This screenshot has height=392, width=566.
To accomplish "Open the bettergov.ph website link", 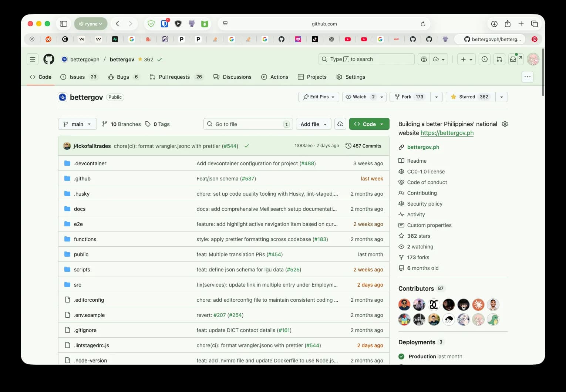I will point(423,147).
